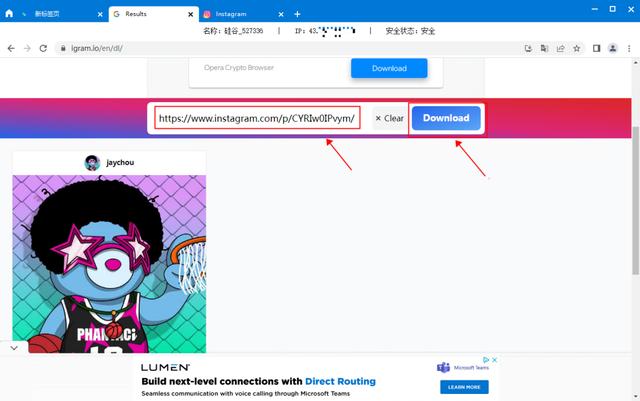Click the LEARN MORE button in the Lumen ad
The height and width of the screenshot is (401, 640).
464,387
